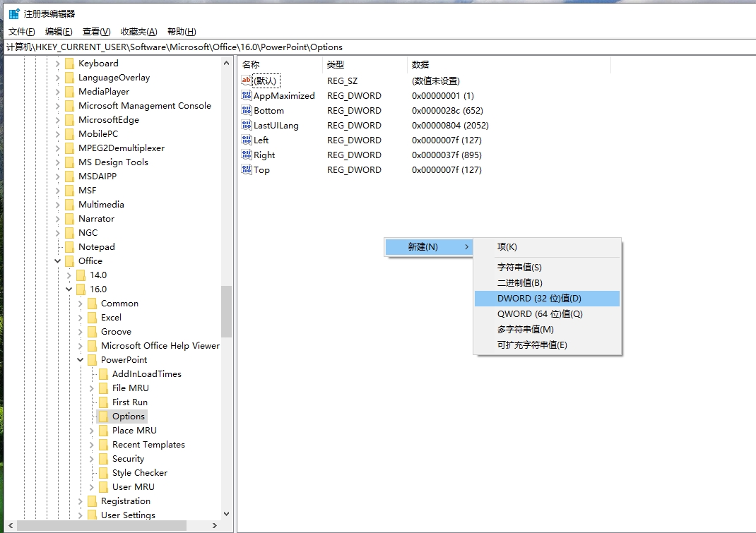Open the 查看 menu

click(x=96, y=31)
